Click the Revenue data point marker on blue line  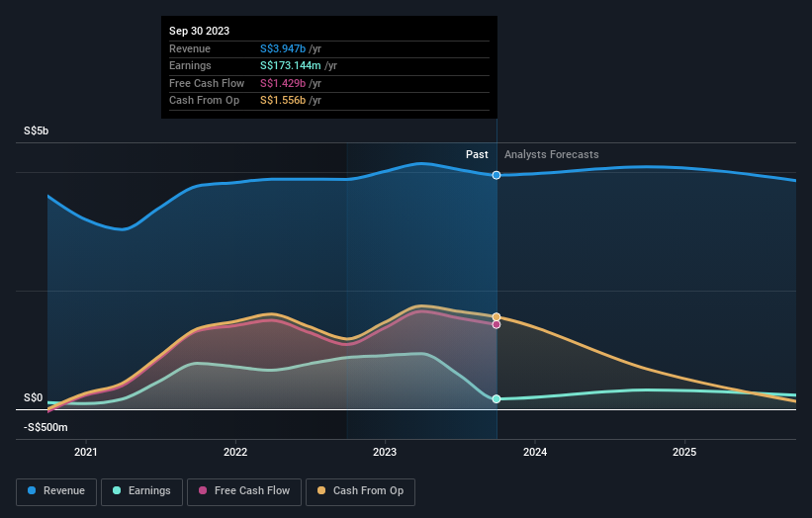(x=496, y=175)
